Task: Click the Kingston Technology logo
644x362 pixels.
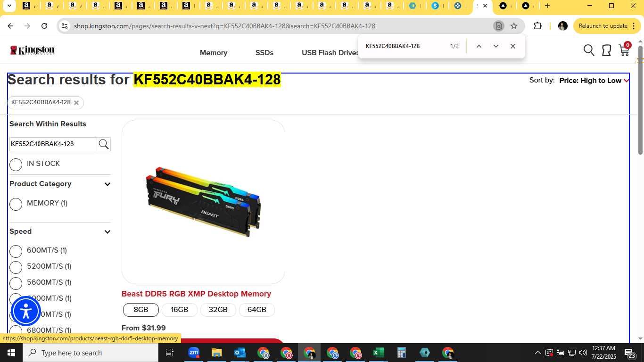Action: (33, 50)
